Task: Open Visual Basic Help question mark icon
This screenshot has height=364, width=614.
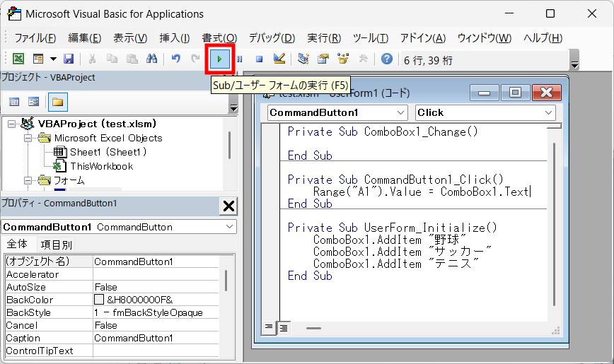Action: pyautogui.click(x=386, y=59)
